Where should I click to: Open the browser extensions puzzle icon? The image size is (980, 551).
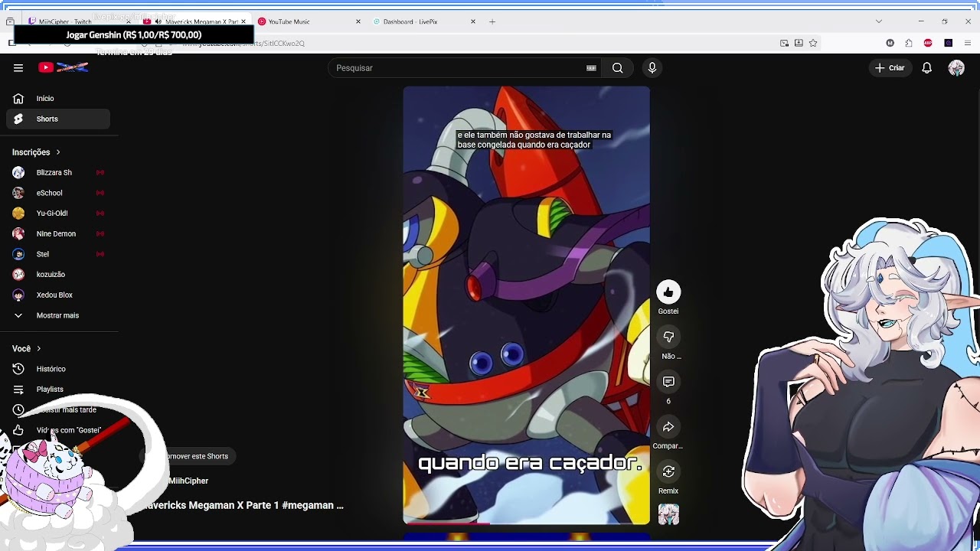click(x=909, y=43)
